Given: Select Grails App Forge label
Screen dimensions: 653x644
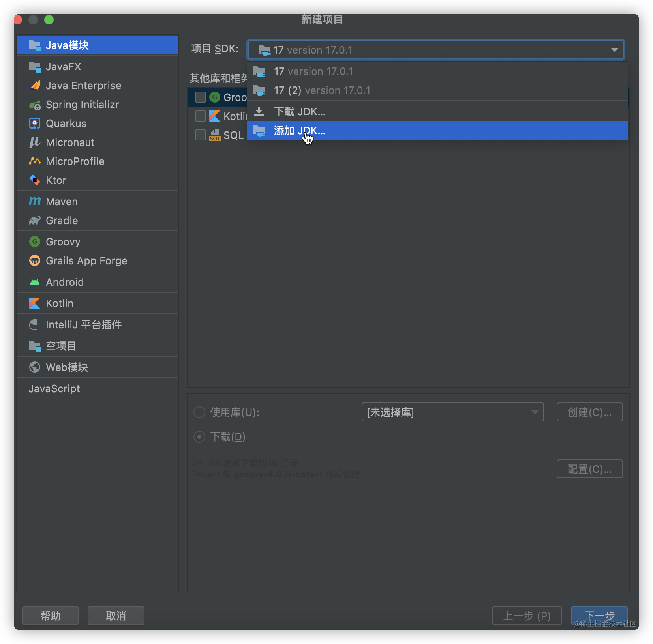Looking at the screenshot, I should 86,261.
